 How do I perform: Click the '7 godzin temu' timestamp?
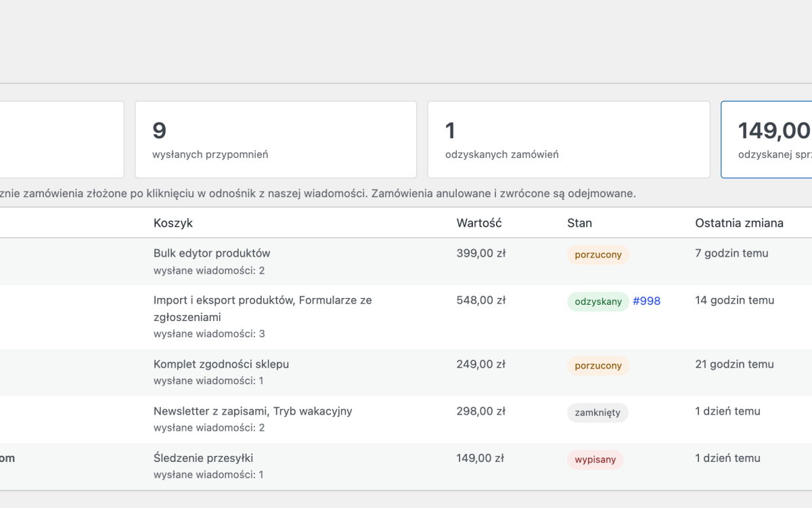click(731, 253)
